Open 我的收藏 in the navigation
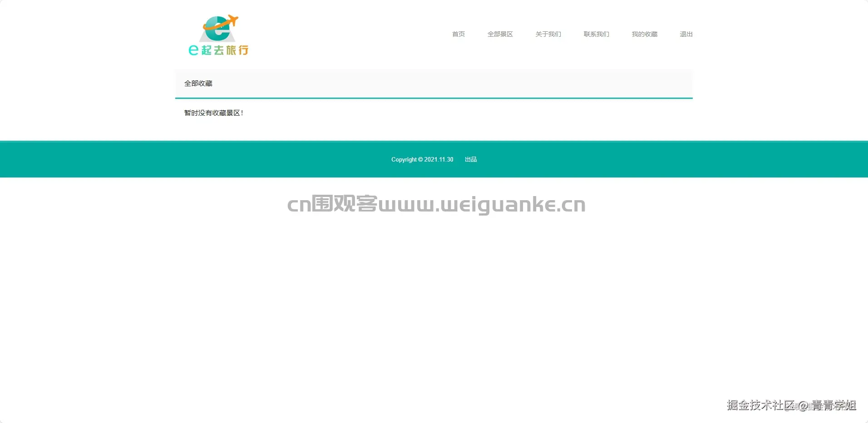Image resolution: width=868 pixels, height=423 pixels. [x=645, y=34]
